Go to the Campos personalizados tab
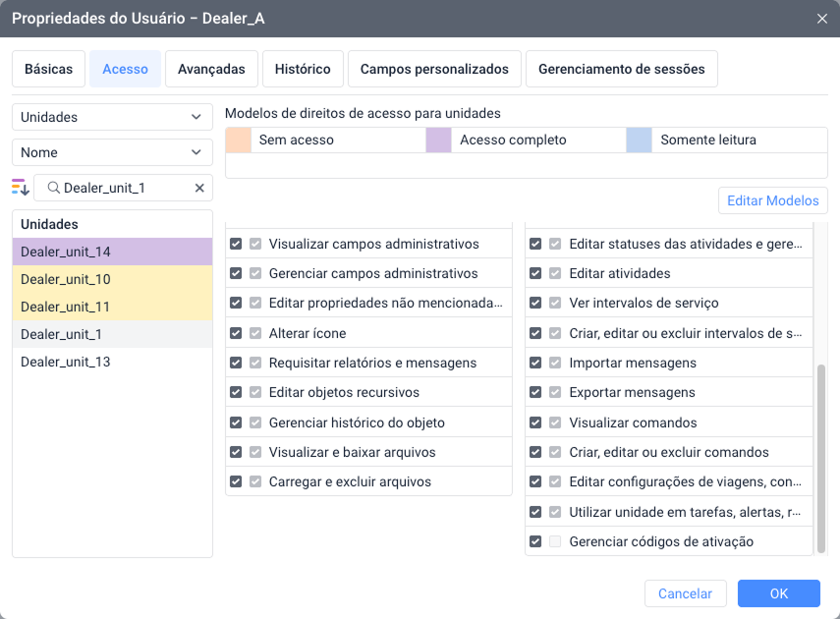The image size is (840, 619). (x=434, y=69)
